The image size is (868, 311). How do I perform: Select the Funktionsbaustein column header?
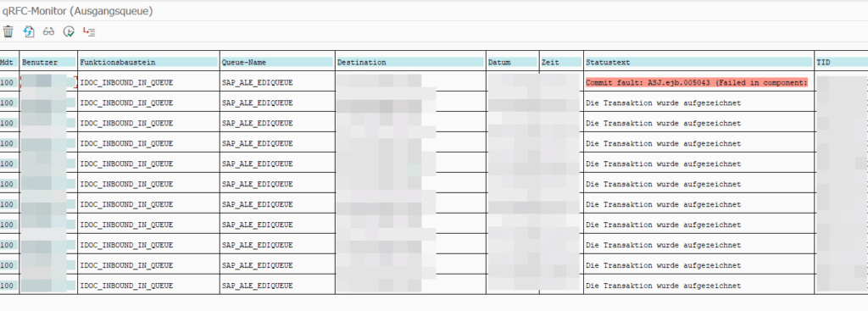click(148, 63)
